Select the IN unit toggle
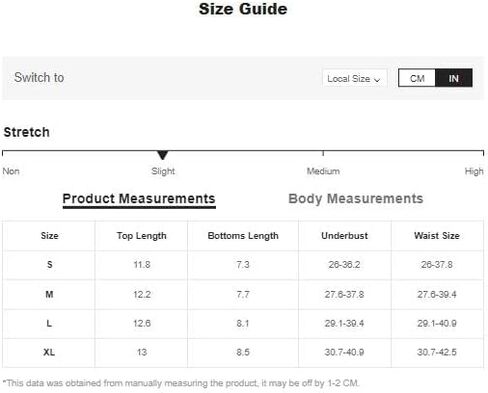Viewport: 488px width, 393px height. (454, 78)
